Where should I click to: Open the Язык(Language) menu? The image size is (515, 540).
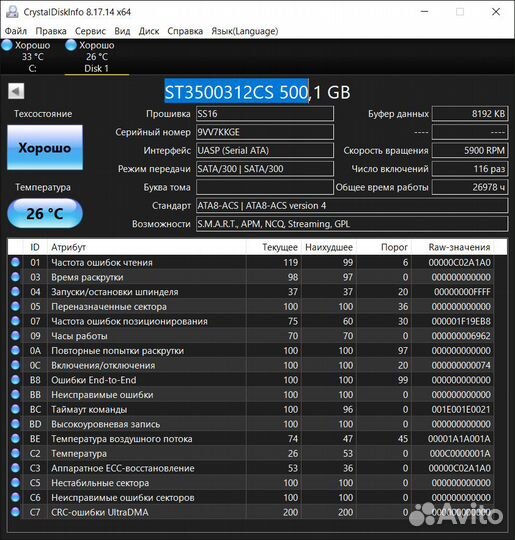click(x=245, y=31)
